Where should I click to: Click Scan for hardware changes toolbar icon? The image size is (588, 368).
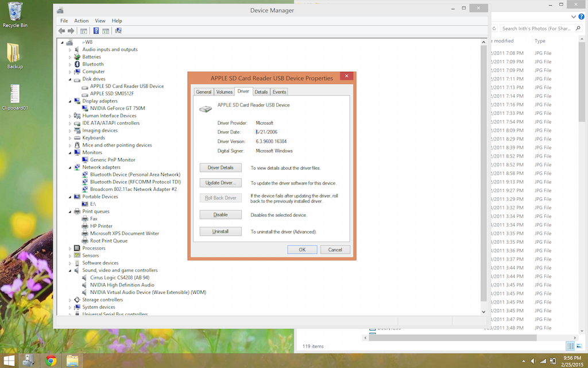pyautogui.click(x=118, y=31)
